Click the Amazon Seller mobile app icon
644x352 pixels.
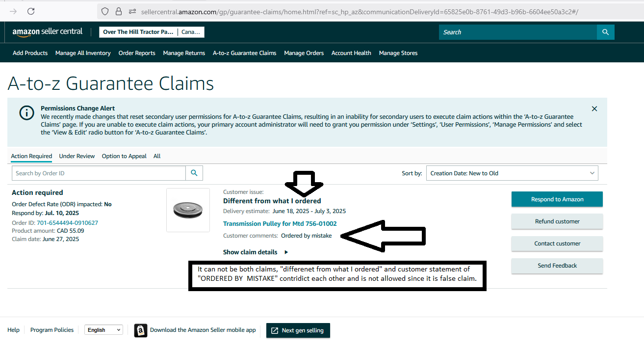click(x=141, y=330)
